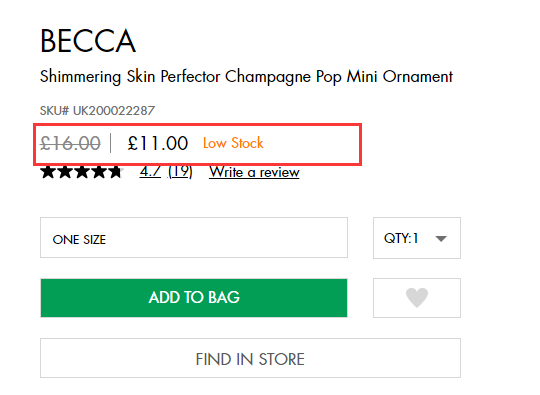Screen dimensions: 540x395
Task: Click the crossed-out £16.00 price
Action: (x=70, y=143)
